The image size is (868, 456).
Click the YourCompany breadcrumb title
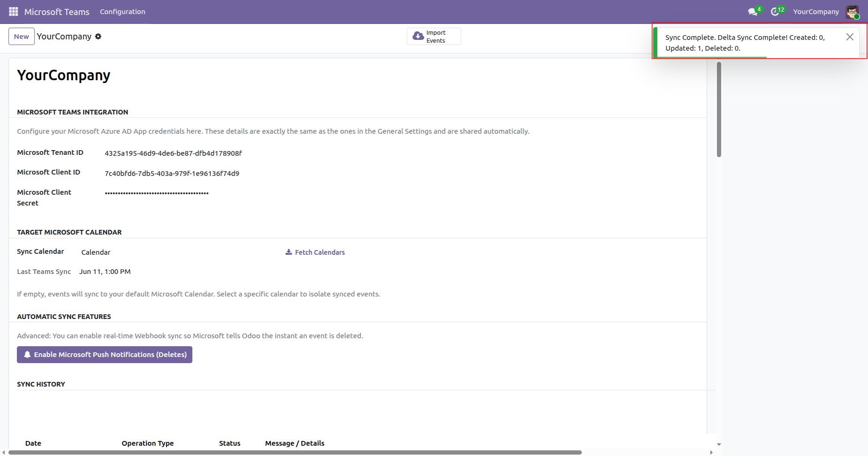point(64,37)
